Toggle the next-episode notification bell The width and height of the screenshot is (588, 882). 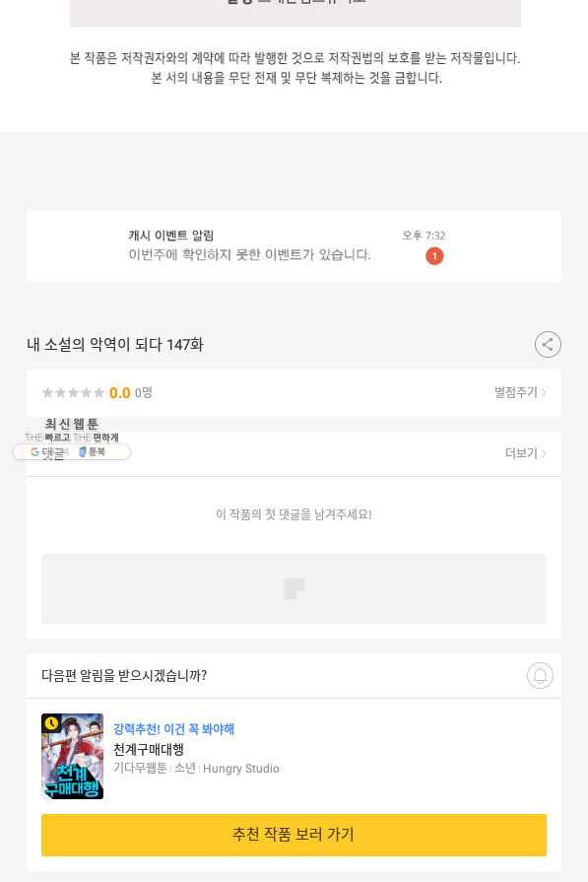coord(540,676)
